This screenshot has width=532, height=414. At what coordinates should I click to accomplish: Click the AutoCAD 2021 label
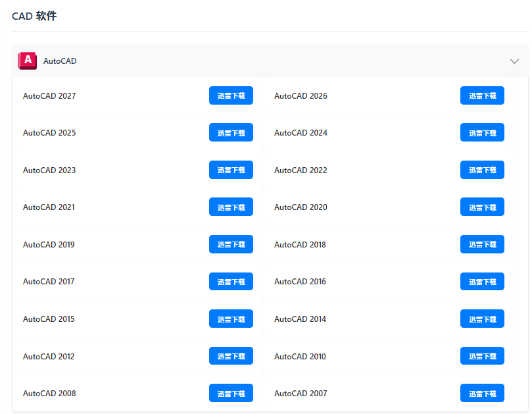pos(49,207)
